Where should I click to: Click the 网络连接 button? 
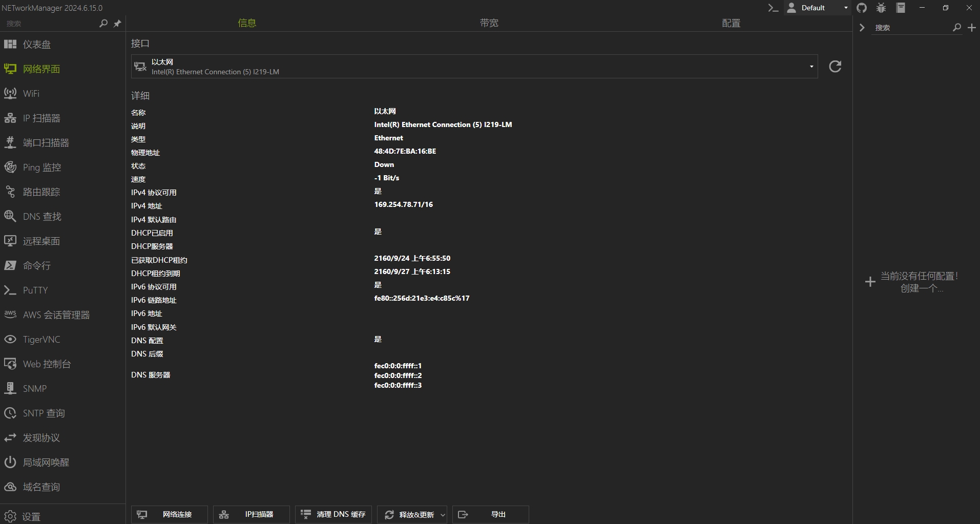coord(170,514)
